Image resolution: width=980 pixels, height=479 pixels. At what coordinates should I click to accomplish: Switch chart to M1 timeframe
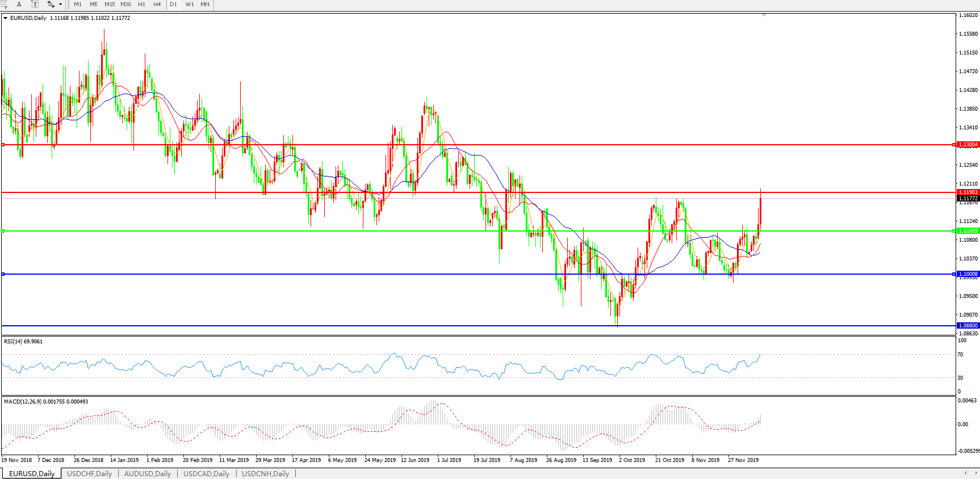[78, 5]
